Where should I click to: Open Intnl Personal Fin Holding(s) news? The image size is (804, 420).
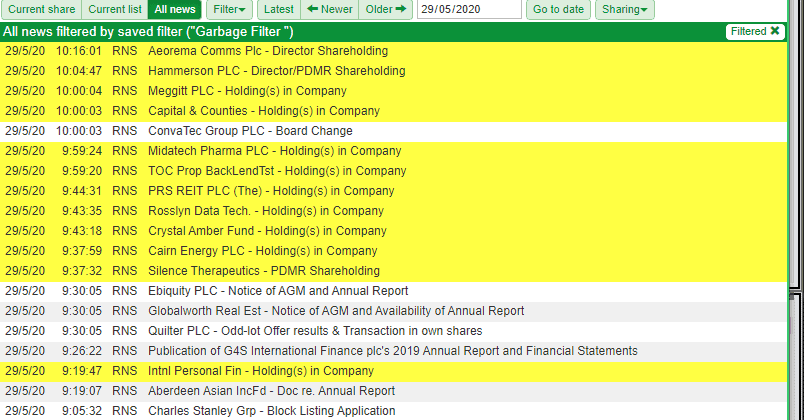tap(261, 371)
